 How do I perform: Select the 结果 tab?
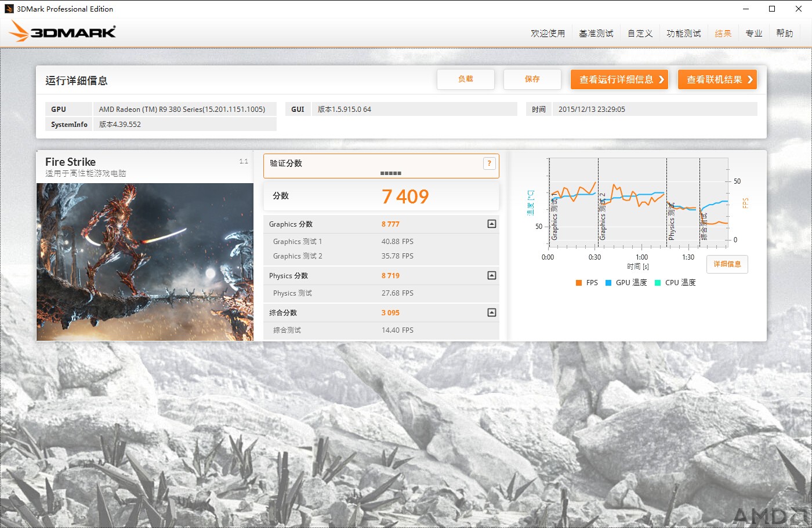[723, 34]
